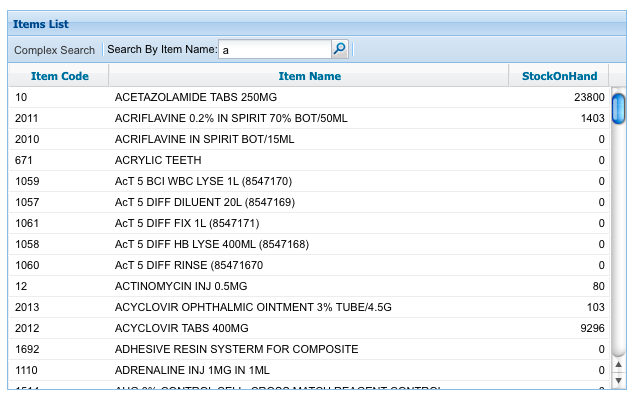
Task: Click item code 12
Action: pyautogui.click(x=21, y=286)
